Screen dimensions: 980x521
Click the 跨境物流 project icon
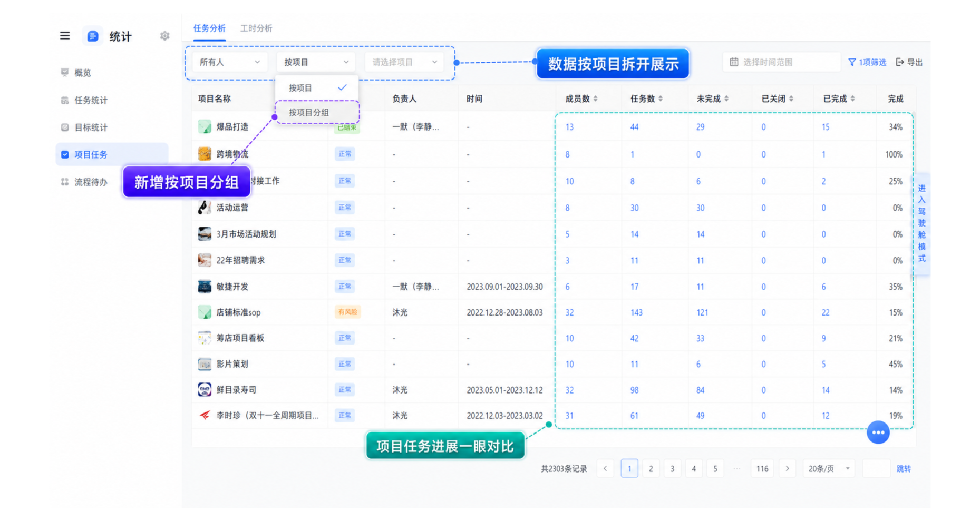(x=205, y=154)
